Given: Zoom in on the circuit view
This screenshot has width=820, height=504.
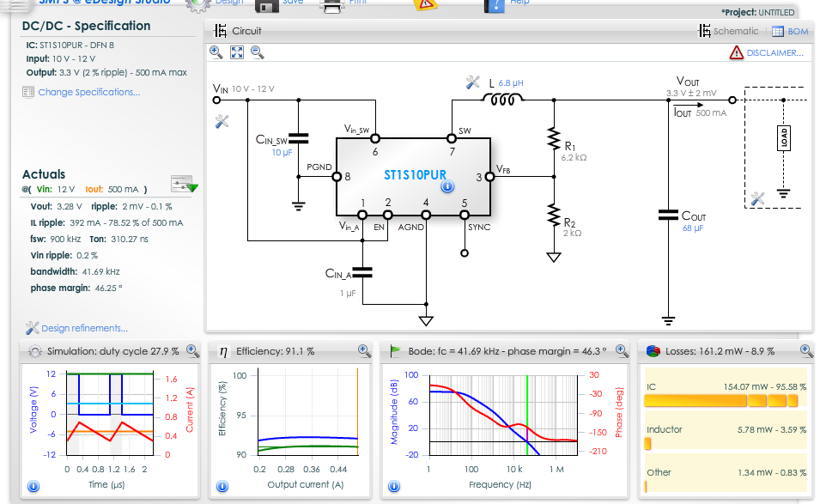Looking at the screenshot, I should [x=216, y=52].
